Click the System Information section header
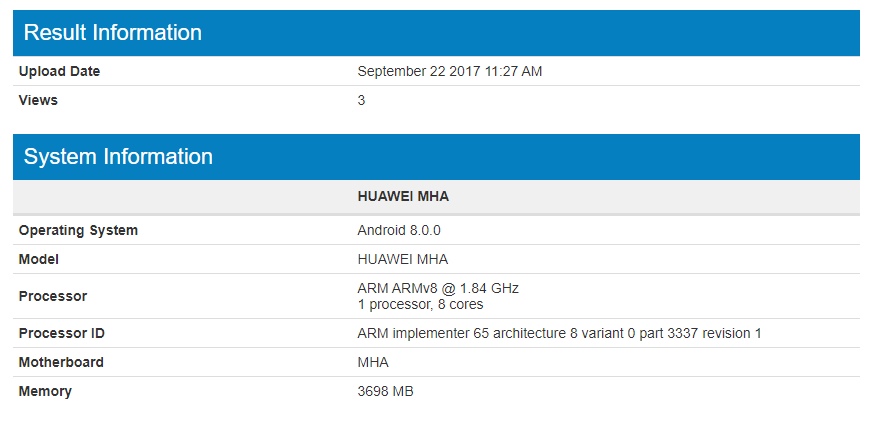 coord(118,157)
